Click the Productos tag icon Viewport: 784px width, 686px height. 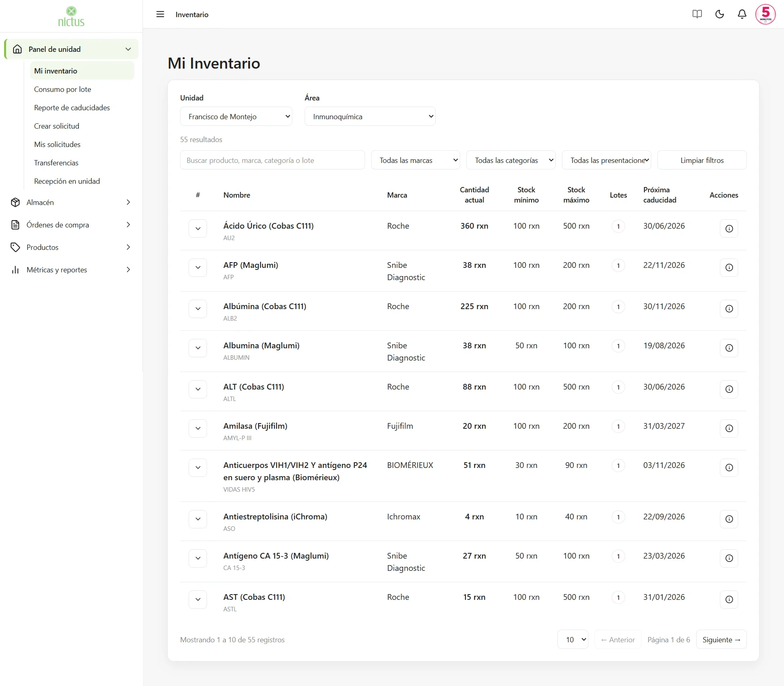[16, 247]
